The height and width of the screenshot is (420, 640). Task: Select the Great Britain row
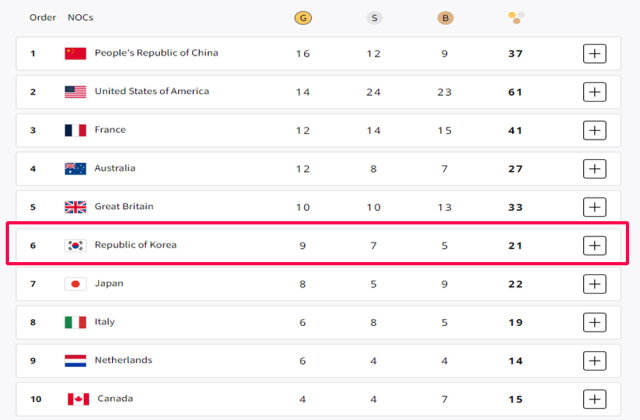click(318, 207)
